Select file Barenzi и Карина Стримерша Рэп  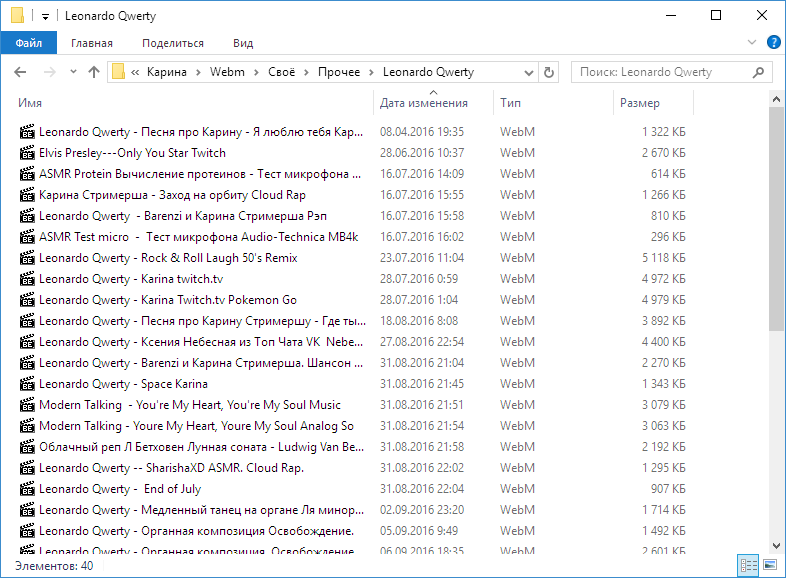(183, 216)
